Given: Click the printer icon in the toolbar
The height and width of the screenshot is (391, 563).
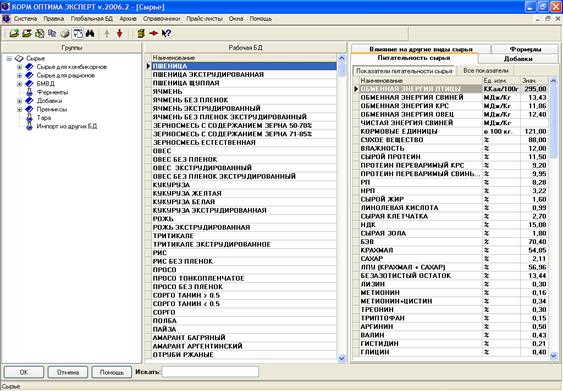Looking at the screenshot, I should (65, 33).
